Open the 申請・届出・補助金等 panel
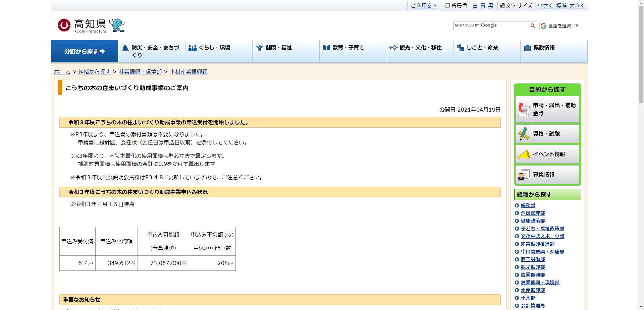 [547, 110]
